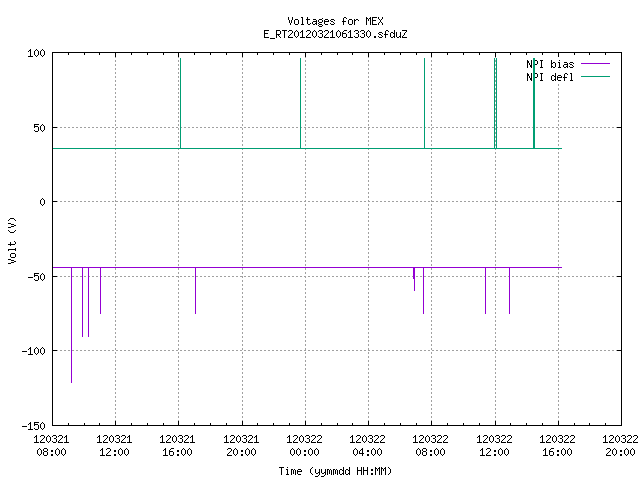Click the y-axis tick label -150
Screen dimensions: 640x480
point(33,426)
